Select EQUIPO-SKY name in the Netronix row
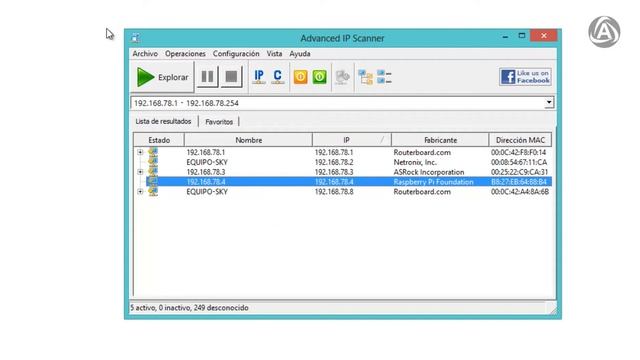This screenshot has width=640, height=360. [207, 162]
